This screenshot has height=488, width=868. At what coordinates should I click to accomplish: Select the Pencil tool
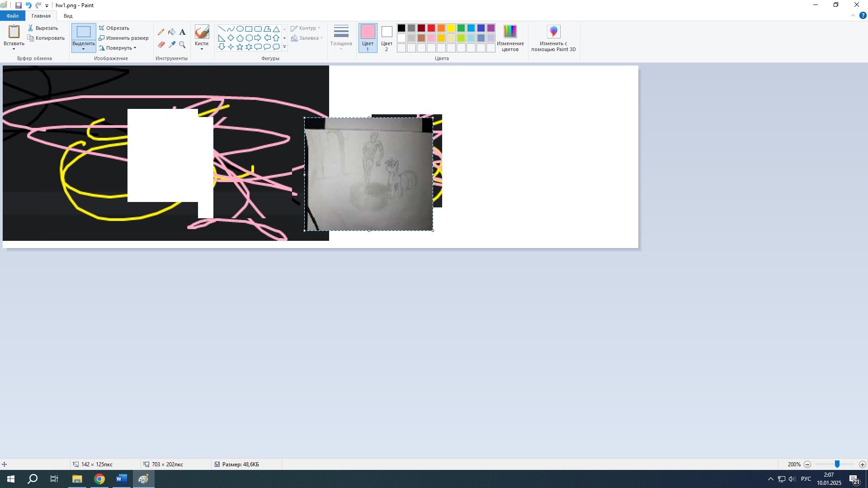[x=161, y=32]
